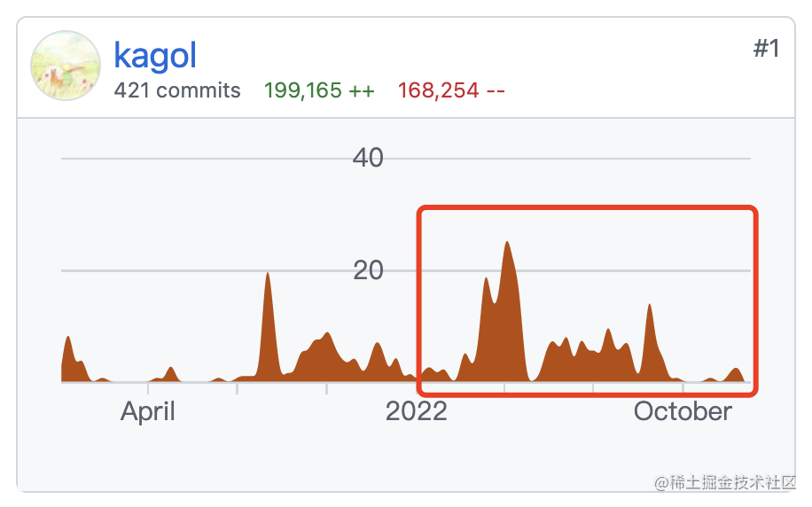The image size is (812, 507).
Task: Click the #1 contributor rank label
Action: click(x=766, y=49)
